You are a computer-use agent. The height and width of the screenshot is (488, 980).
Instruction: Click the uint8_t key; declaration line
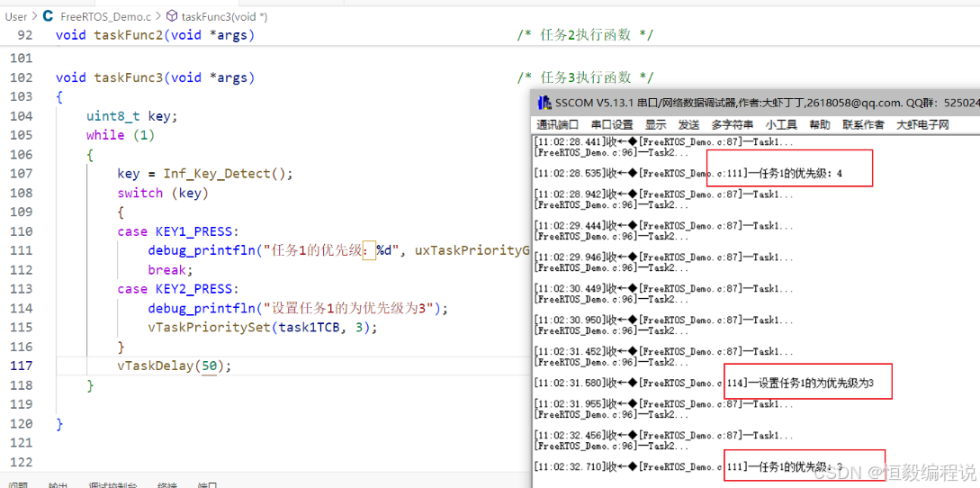(132, 116)
